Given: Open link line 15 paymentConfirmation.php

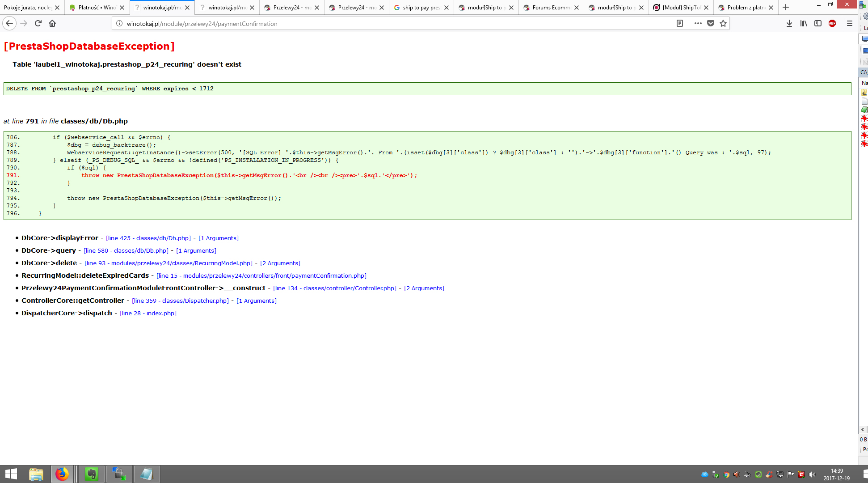Looking at the screenshot, I should 261,276.
